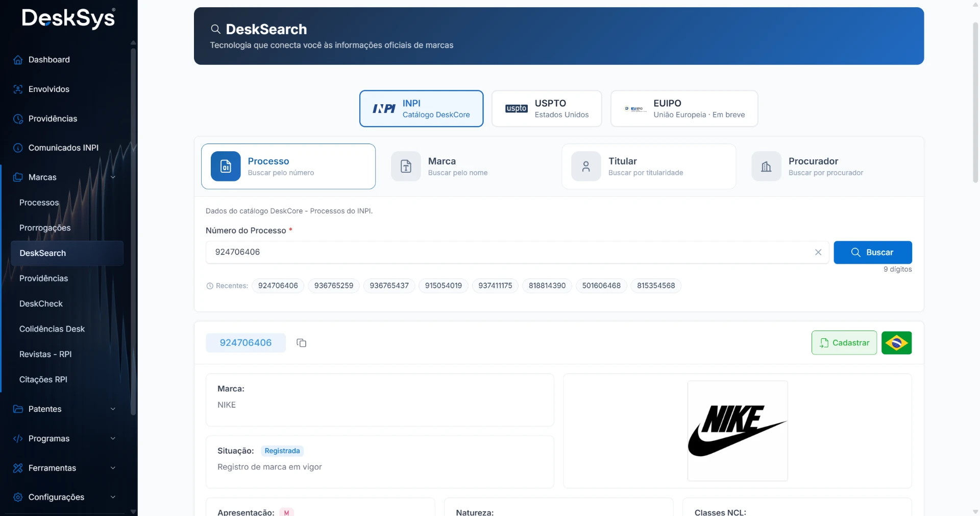This screenshot has height=516, width=980.
Task: Click the Processo document icon
Action: [x=226, y=167]
